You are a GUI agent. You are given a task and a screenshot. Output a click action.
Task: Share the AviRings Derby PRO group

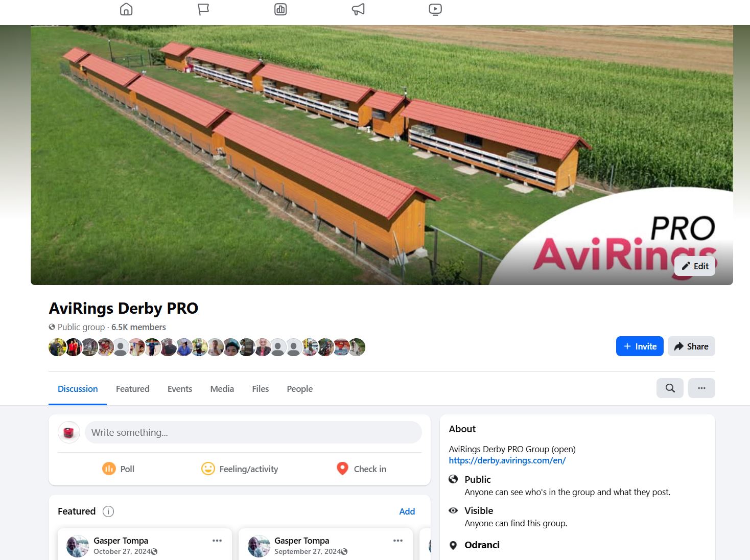coord(691,346)
